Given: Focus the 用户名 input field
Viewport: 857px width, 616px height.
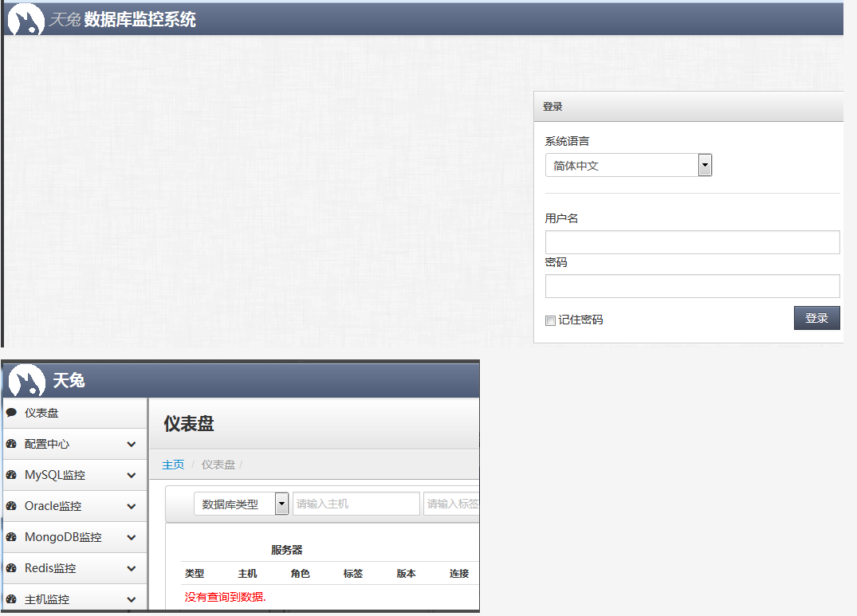Looking at the screenshot, I should coord(693,242).
